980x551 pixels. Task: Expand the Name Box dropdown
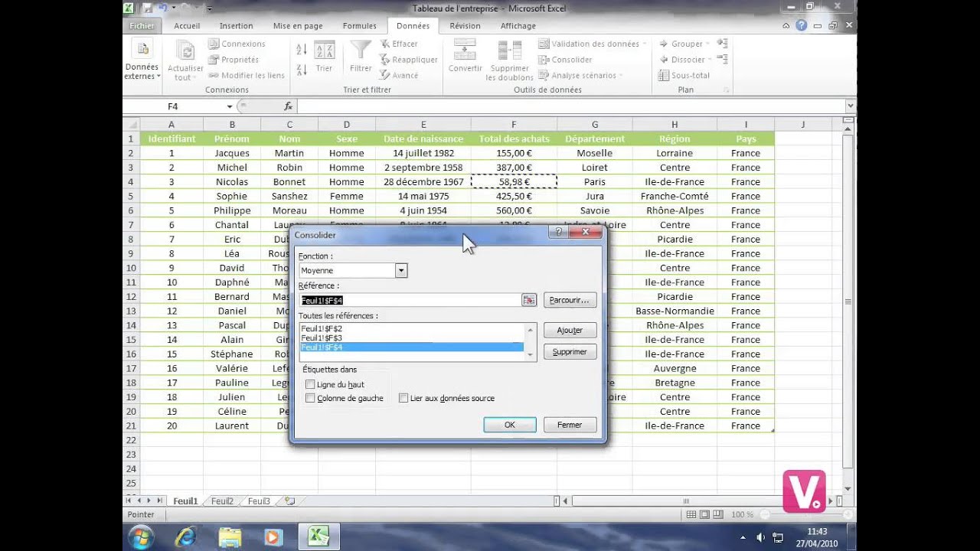[229, 106]
